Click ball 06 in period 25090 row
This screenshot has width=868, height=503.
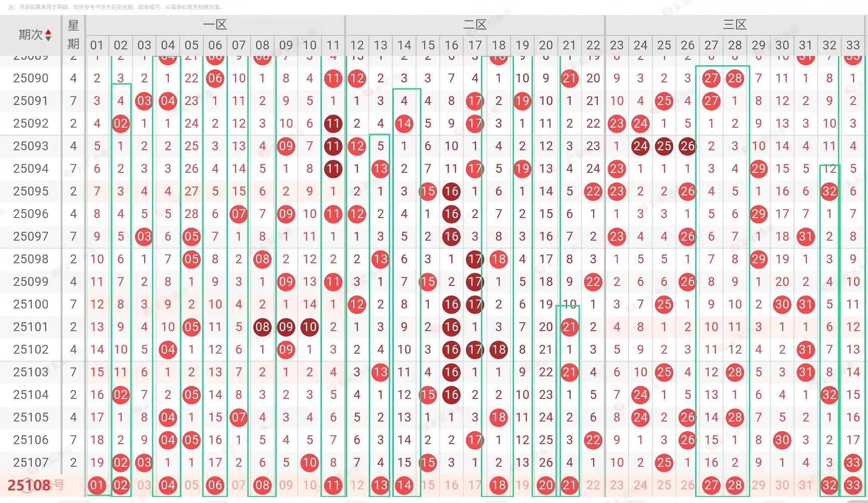pyautogui.click(x=215, y=78)
